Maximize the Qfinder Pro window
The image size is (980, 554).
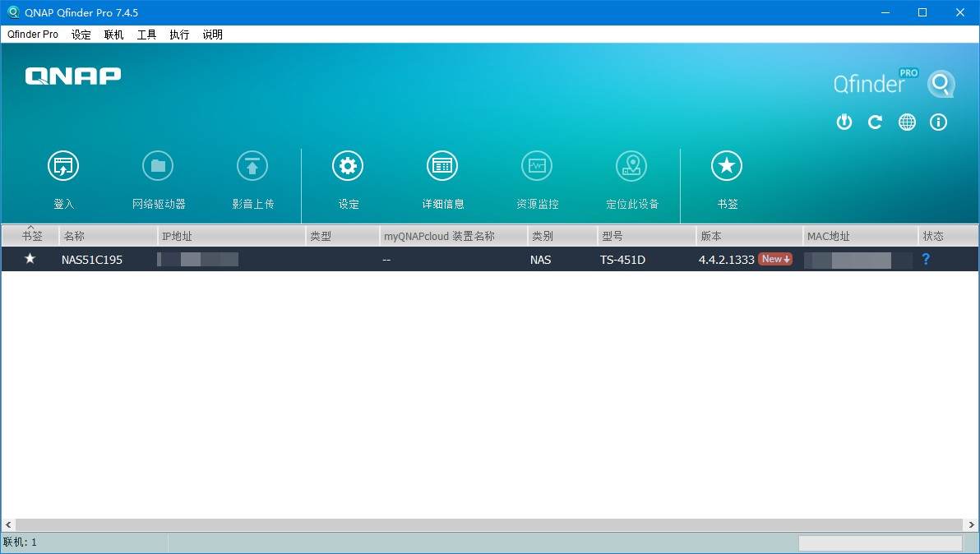coord(922,12)
